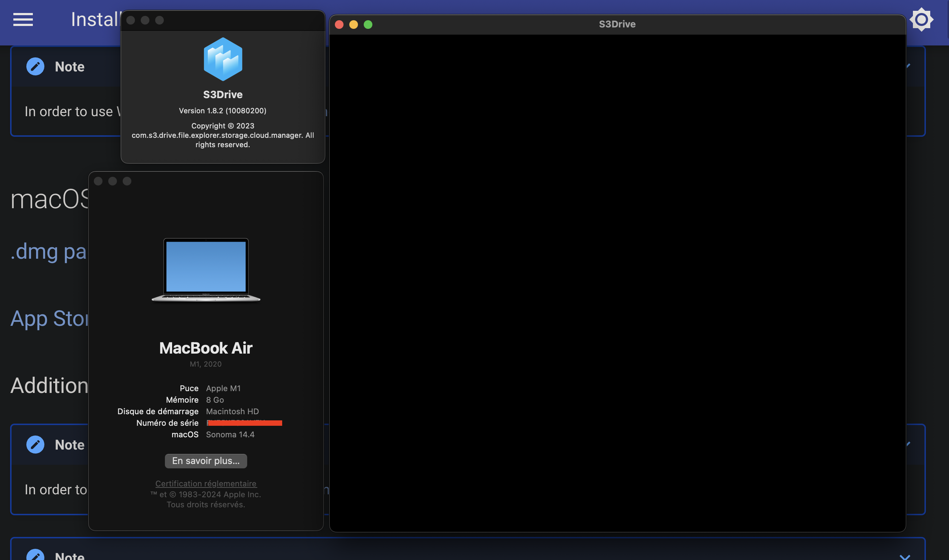This screenshot has height=560, width=949.
Task: Open the hamburger navigation menu
Action: 23,19
